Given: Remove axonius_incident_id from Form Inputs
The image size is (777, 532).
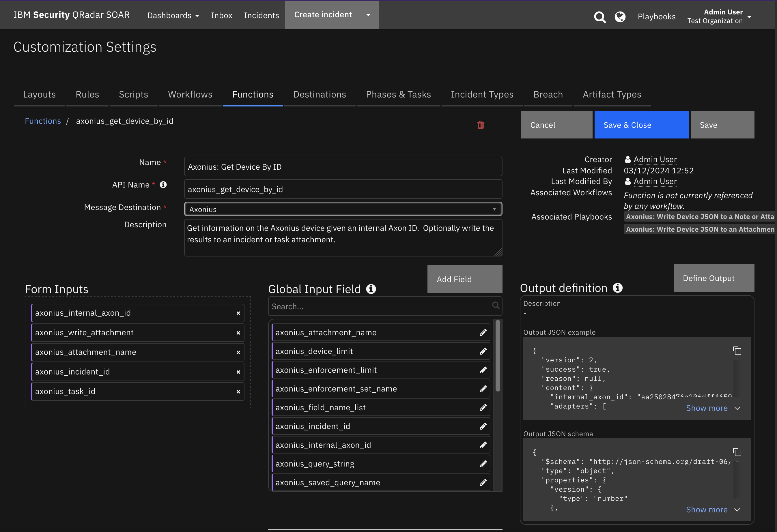Looking at the screenshot, I should pyautogui.click(x=238, y=372).
